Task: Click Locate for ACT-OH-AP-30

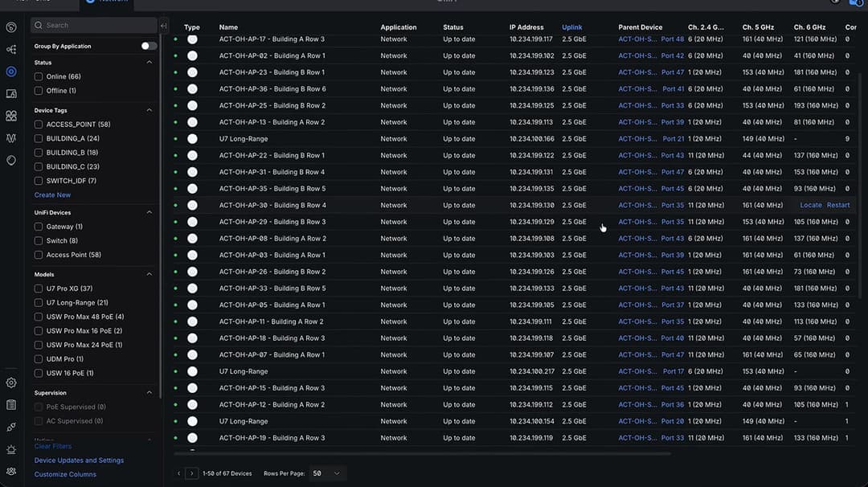Action: click(x=811, y=205)
